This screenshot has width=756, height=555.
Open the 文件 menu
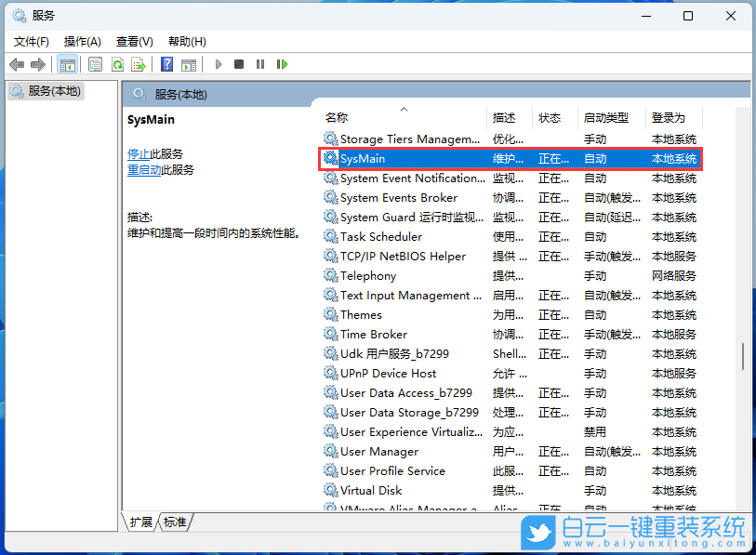coord(31,41)
